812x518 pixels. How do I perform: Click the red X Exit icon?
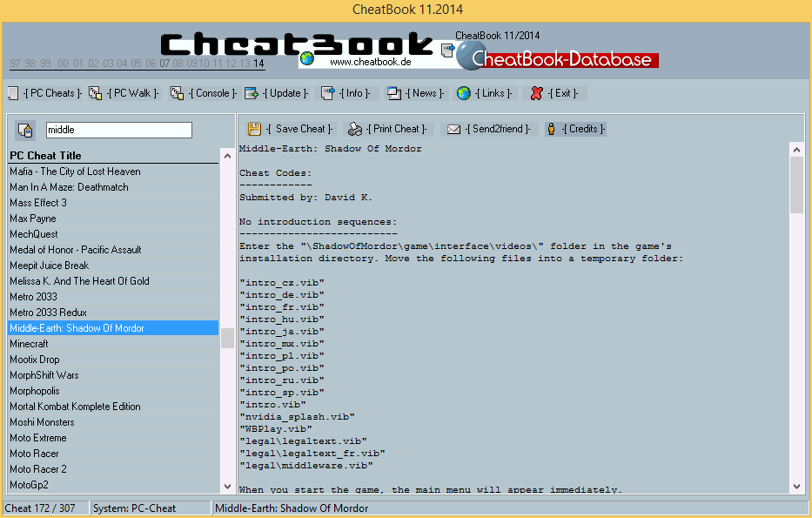pos(536,93)
